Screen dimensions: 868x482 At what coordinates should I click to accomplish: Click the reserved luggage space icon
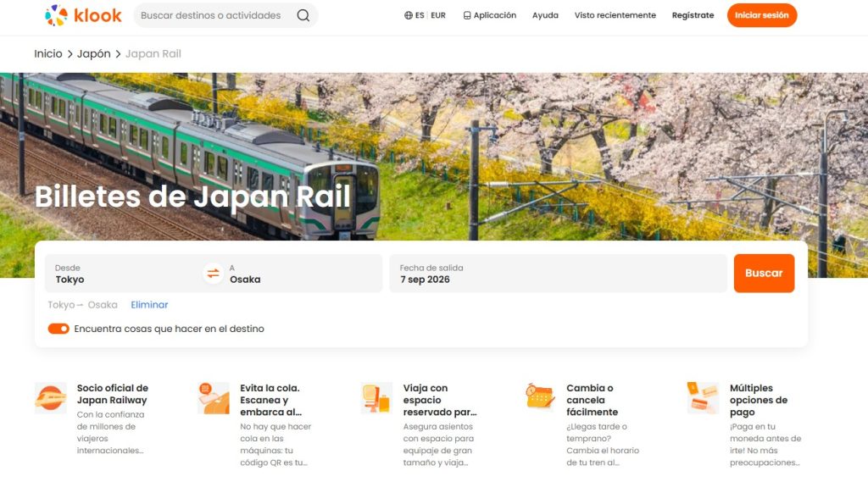(376, 398)
